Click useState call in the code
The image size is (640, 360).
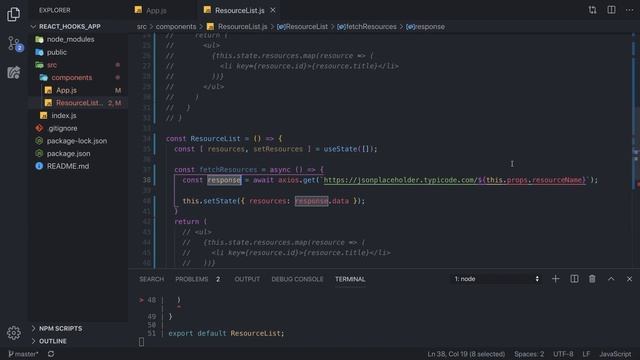pos(340,149)
